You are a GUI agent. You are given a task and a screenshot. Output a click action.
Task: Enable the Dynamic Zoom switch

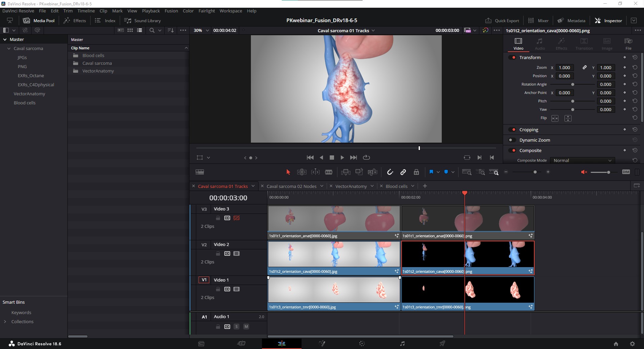click(x=512, y=140)
